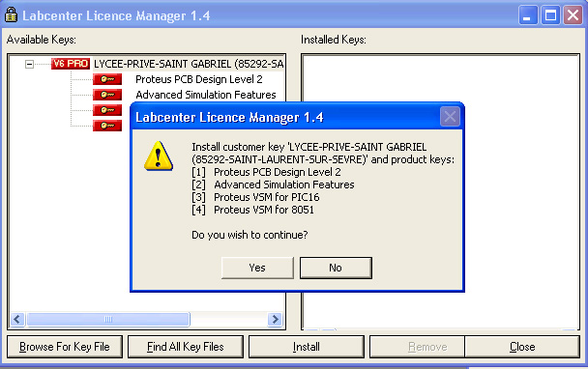Collapse the LYCEE-PRIVE-SAINT GABRIEL tree node
588x369 pixels.
point(29,64)
